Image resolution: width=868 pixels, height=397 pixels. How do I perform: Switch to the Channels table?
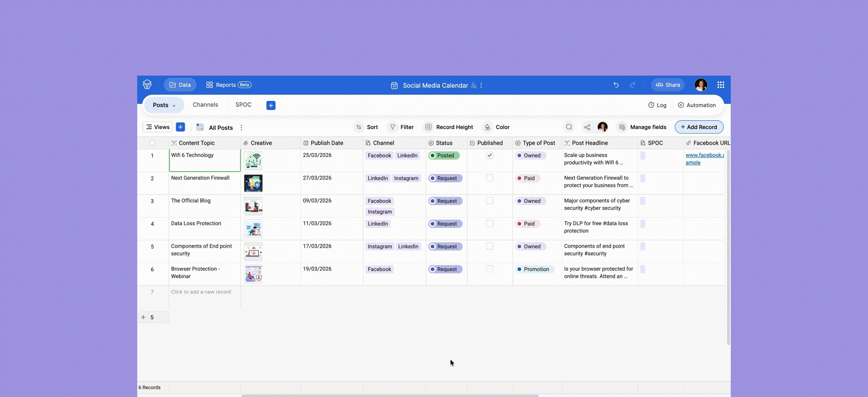click(205, 105)
